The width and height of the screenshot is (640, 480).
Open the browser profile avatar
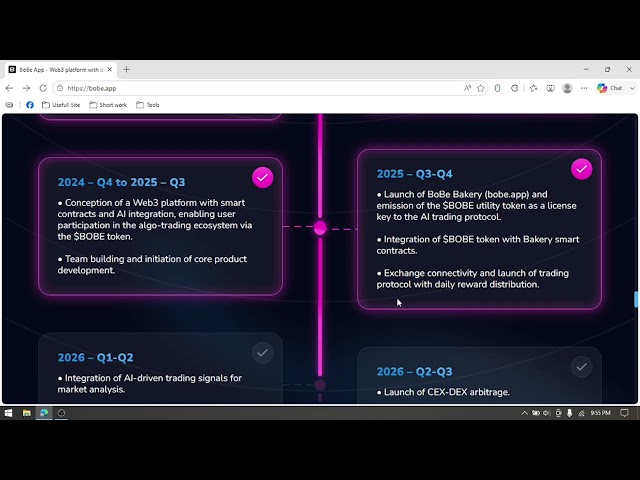tap(567, 88)
